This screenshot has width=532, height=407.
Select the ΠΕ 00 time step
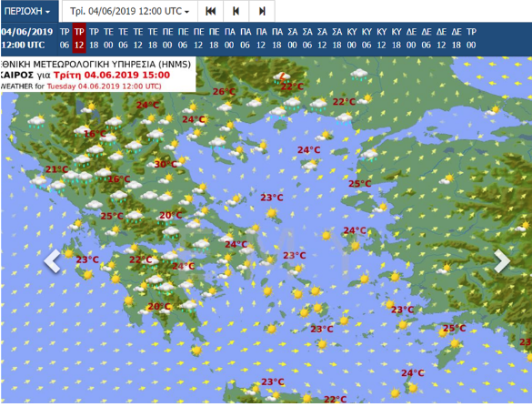pyautogui.click(x=167, y=38)
